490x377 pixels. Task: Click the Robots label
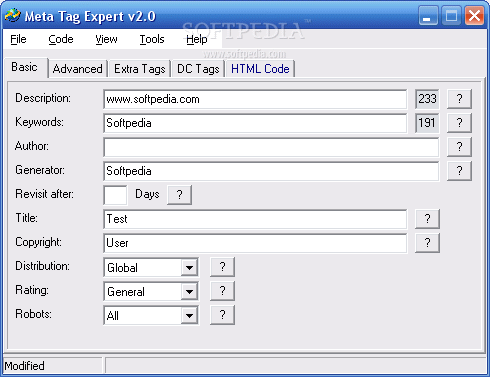34,314
